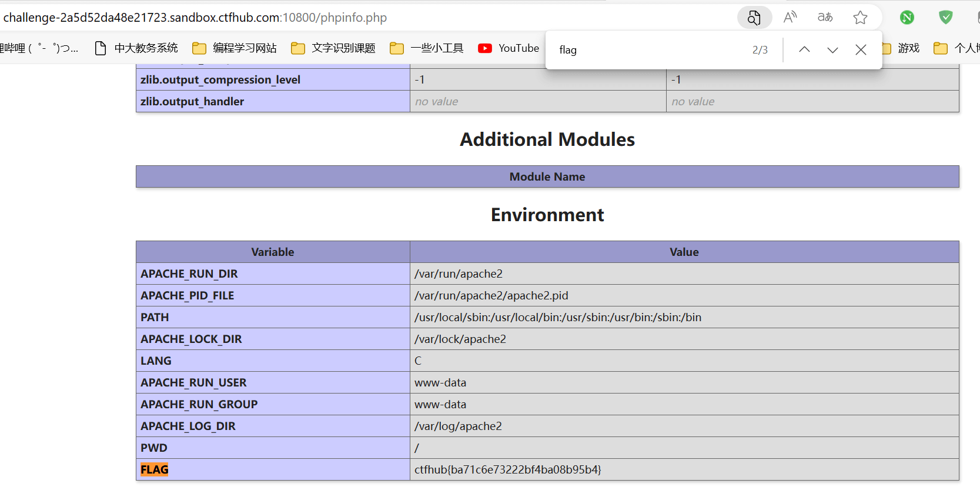
Task: Click the APACHE_PID_FILE variable cell
Action: [273, 295]
